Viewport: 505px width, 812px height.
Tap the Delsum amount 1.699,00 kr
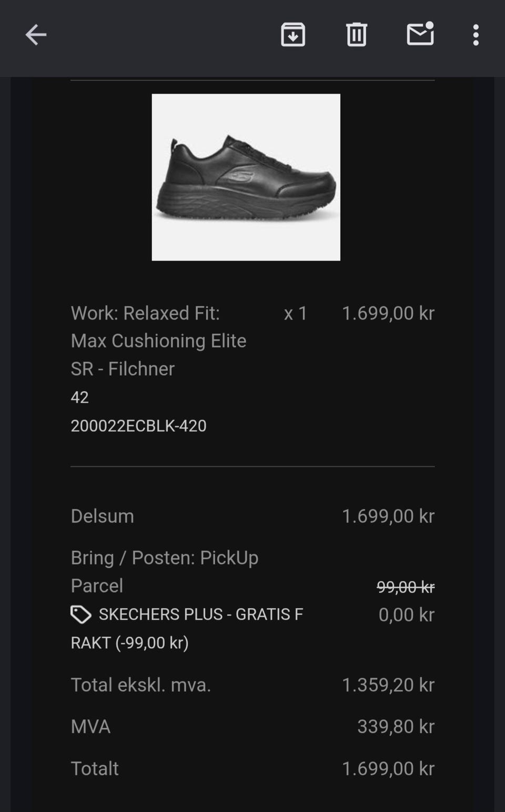[388, 516]
